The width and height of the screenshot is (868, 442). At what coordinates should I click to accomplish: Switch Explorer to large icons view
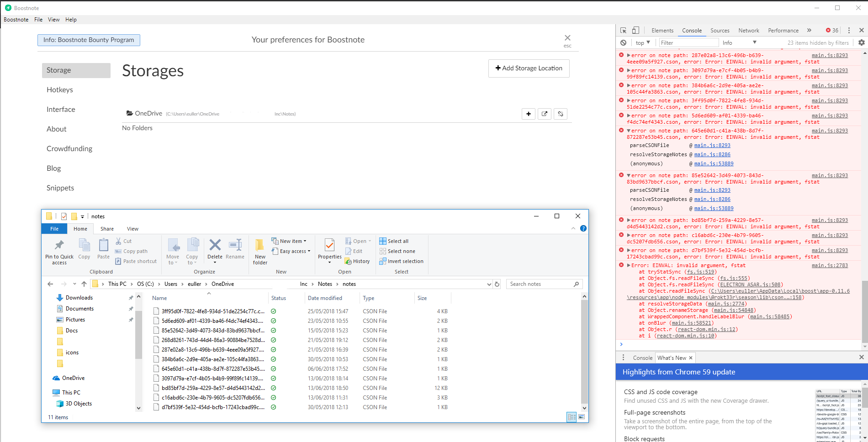tap(582, 417)
